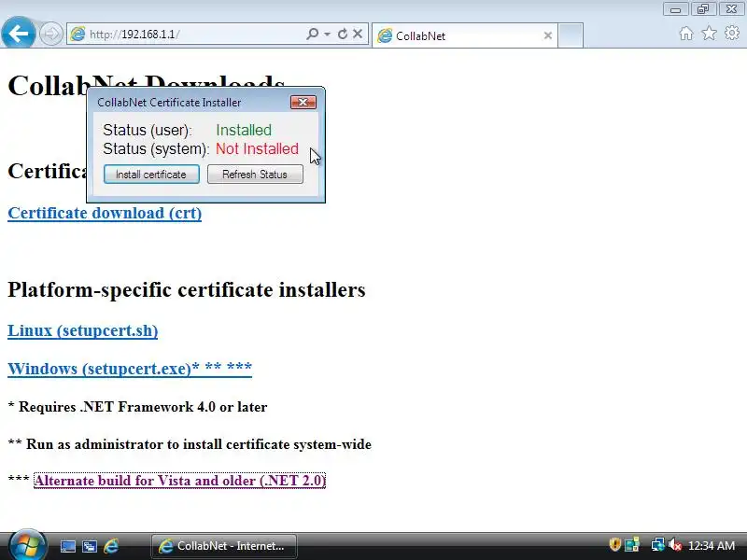
Task: Download Windows (setupcert.exe) installer link
Action: point(130,369)
